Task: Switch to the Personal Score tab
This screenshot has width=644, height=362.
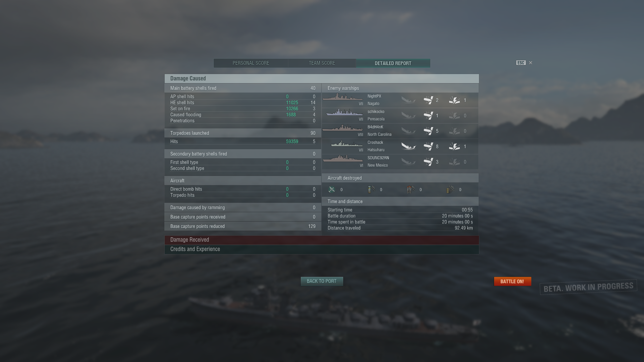Action: click(251, 63)
